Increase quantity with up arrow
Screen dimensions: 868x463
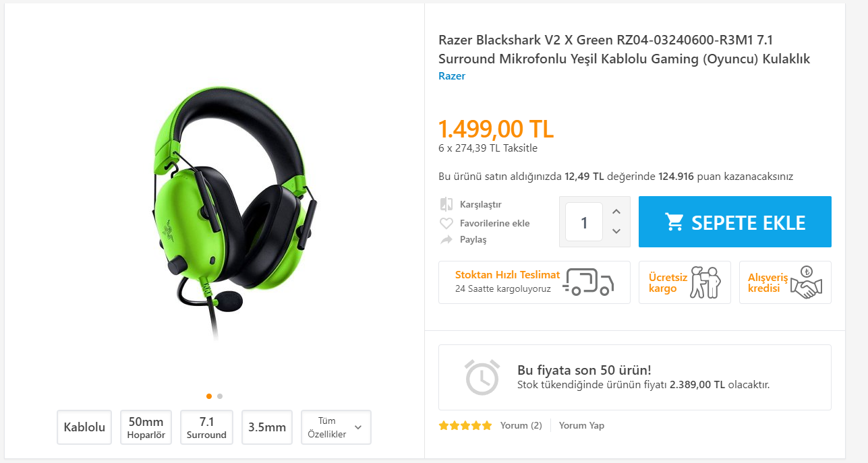pyautogui.click(x=616, y=212)
